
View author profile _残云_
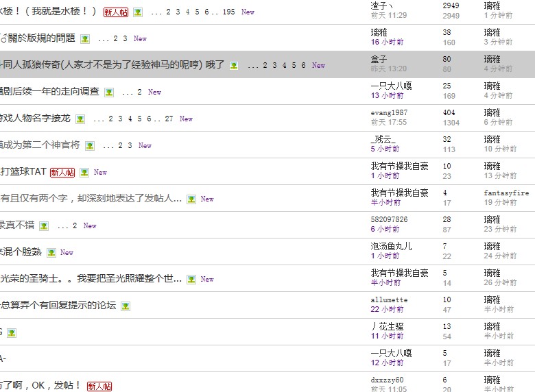[x=383, y=139]
